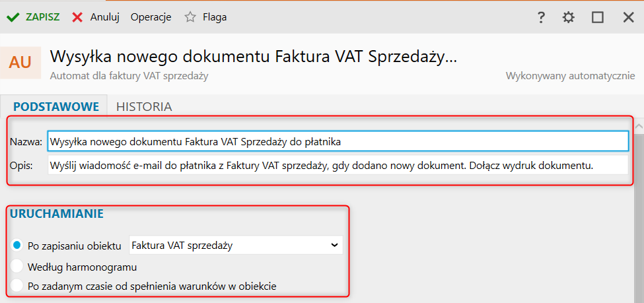Click the red X Anuluj icon
The width and height of the screenshot is (644, 303).
pos(78,17)
